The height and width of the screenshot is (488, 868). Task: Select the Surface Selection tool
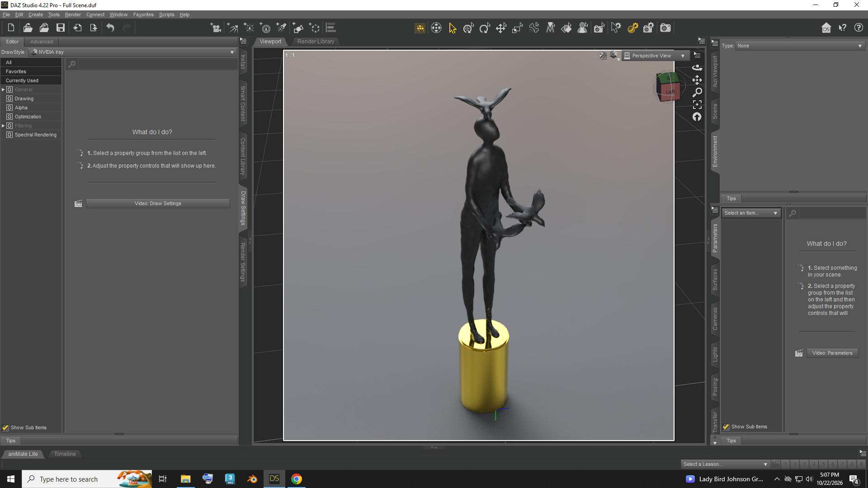tap(566, 28)
